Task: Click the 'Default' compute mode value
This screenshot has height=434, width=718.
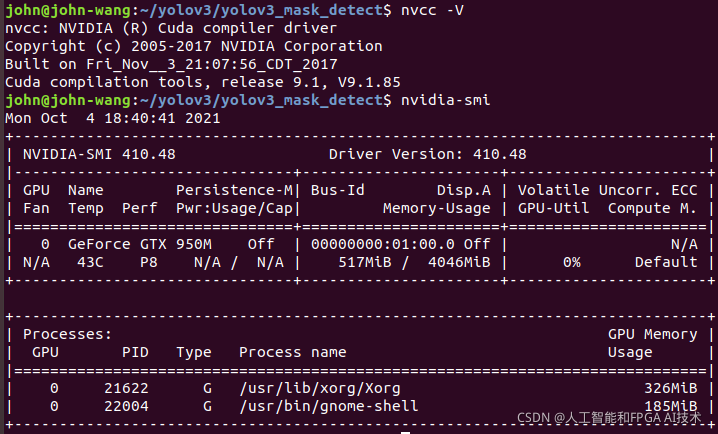Action: tap(666, 262)
